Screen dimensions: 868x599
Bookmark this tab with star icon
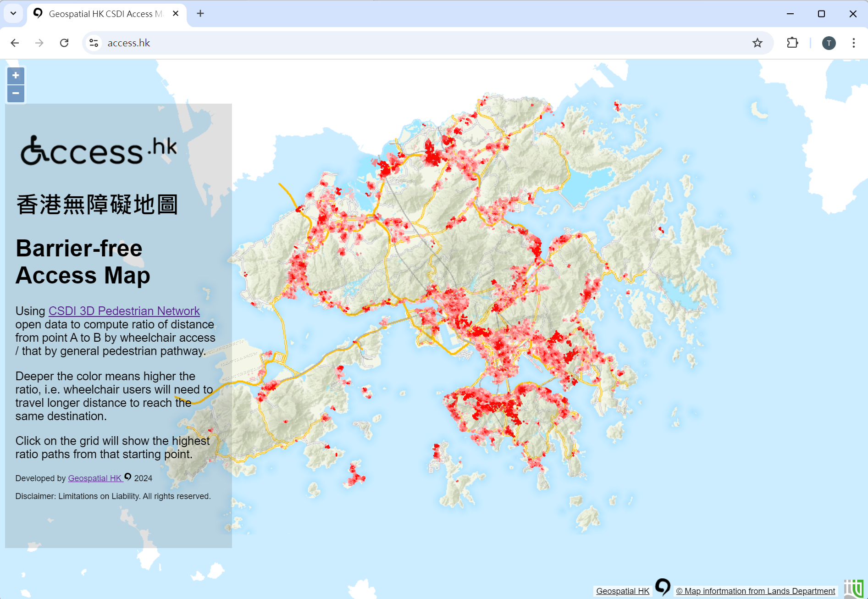(x=757, y=43)
